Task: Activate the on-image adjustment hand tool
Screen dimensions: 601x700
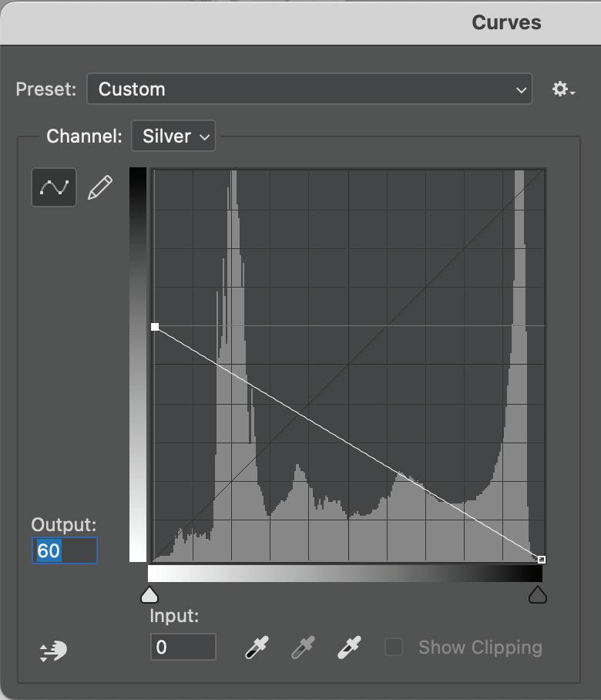Action: [52, 651]
